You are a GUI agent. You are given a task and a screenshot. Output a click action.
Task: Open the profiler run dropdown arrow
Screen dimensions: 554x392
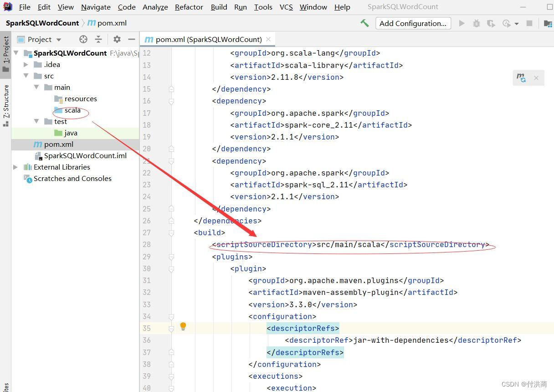[x=517, y=24]
